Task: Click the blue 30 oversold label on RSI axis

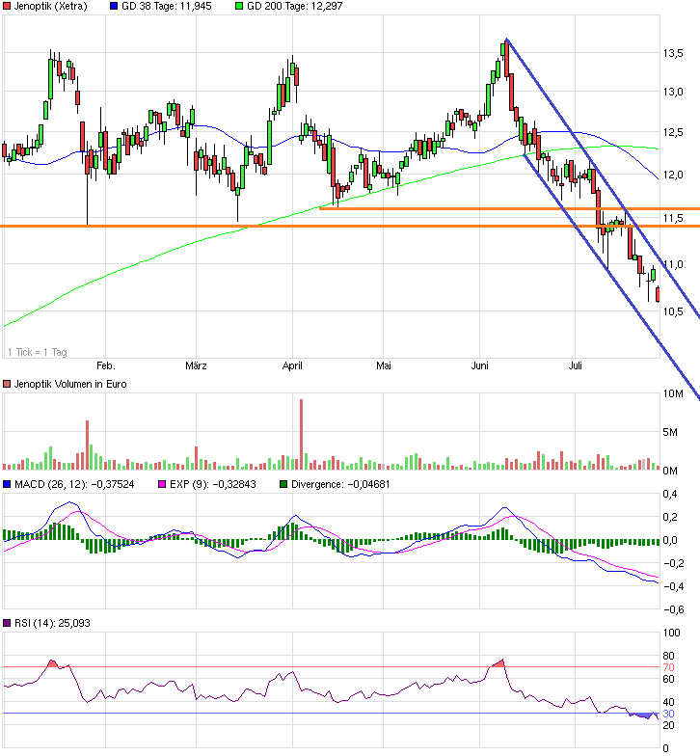Action: pos(667,714)
